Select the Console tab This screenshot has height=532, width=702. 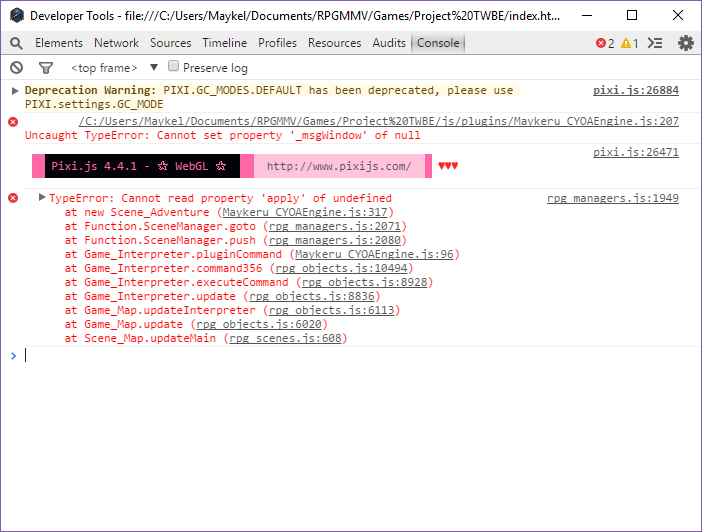click(438, 43)
